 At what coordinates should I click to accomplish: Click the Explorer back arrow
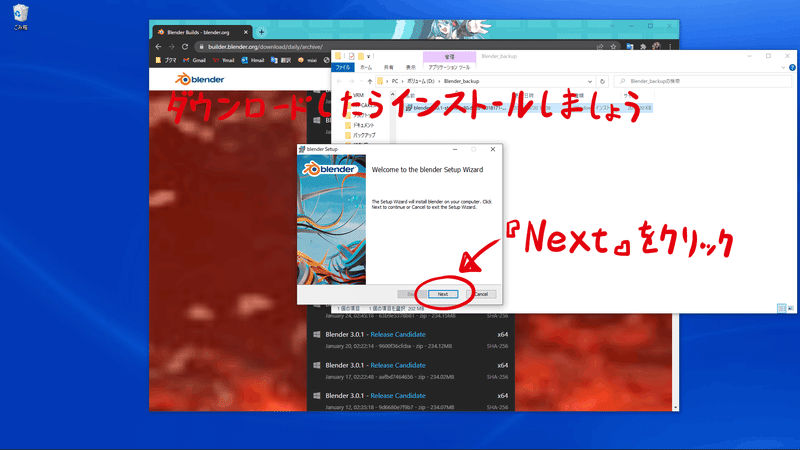click(x=340, y=81)
